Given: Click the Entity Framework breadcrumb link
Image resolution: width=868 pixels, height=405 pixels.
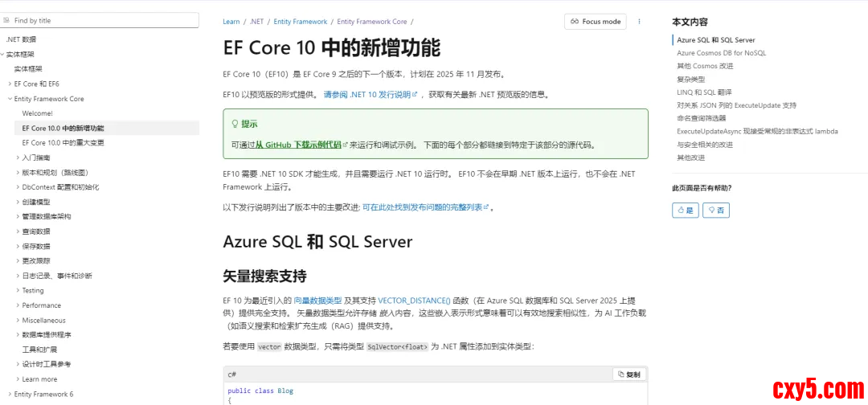Looking at the screenshot, I should point(298,22).
